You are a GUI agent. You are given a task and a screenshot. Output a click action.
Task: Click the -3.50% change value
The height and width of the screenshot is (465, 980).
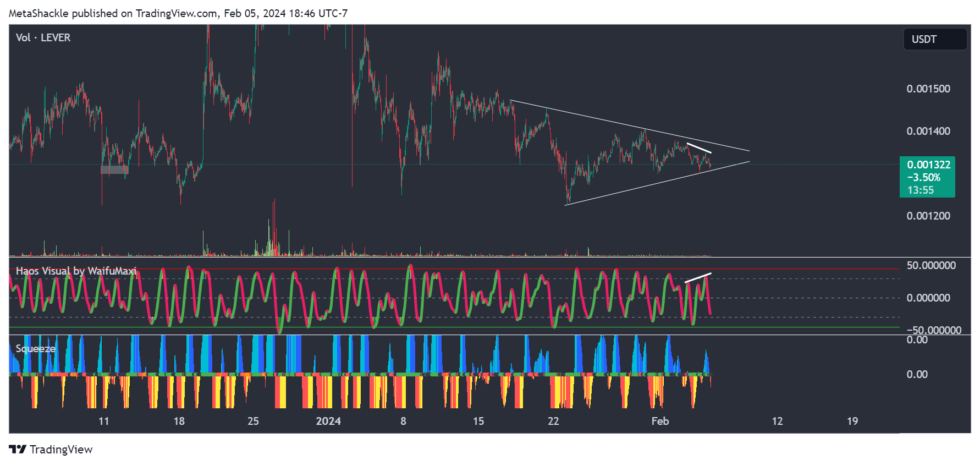coord(923,177)
